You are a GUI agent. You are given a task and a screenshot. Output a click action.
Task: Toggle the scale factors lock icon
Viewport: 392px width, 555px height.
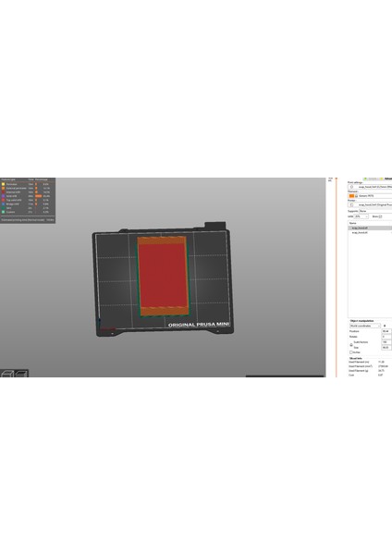[351, 345]
